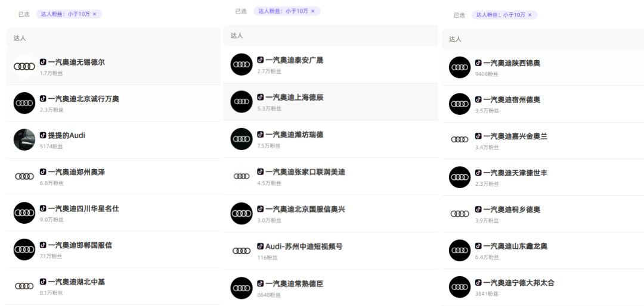644x306 pixels.
Task: Click the Douyin icon beside 一汽奥迪宁德大邦太合
Action: pos(478,283)
